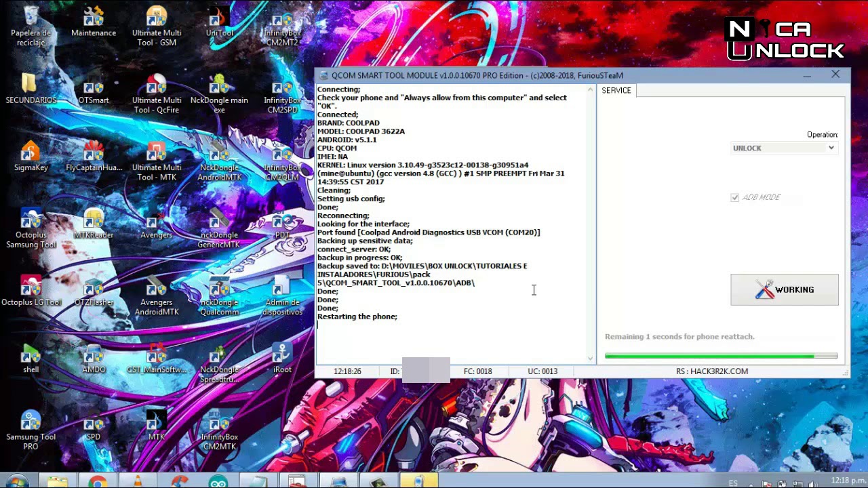Select the 'Backing up sensitive data;' line

(365, 241)
